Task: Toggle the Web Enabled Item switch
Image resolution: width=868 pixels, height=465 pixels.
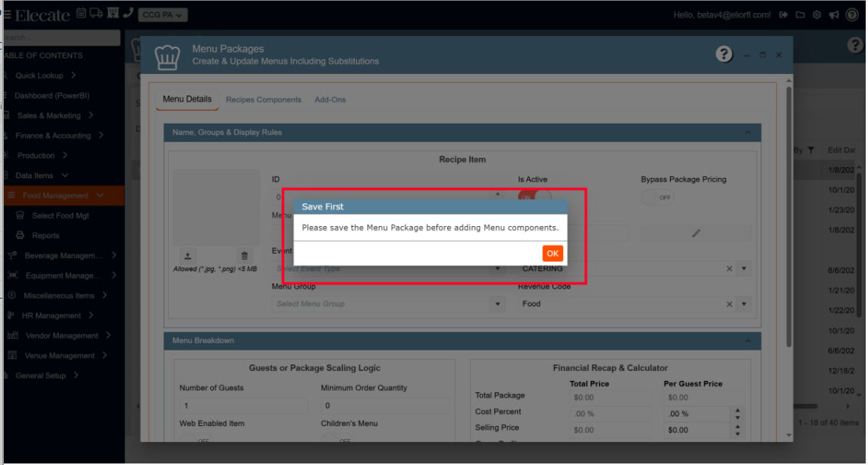Action: tap(195, 440)
